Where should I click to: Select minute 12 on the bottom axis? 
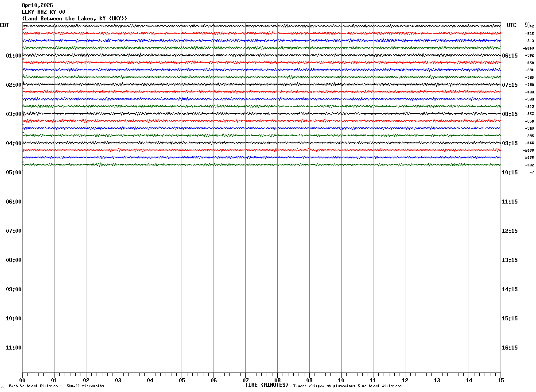click(405, 380)
